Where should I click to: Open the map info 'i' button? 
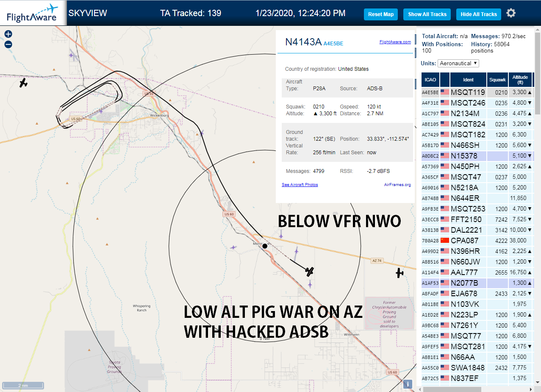pyautogui.click(x=408, y=384)
